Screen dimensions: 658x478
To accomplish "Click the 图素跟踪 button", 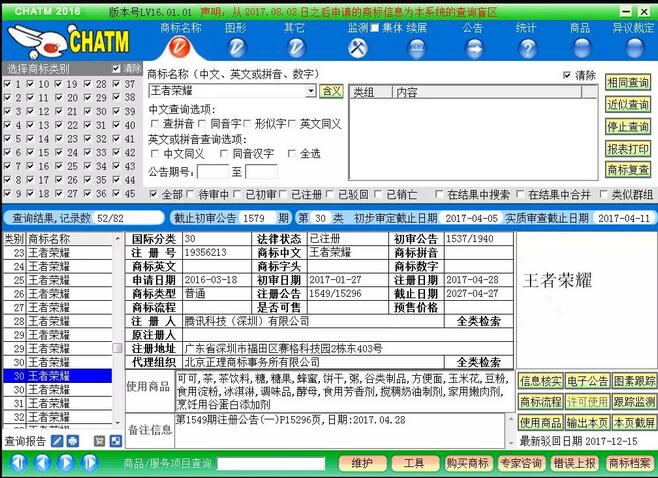I will pyautogui.click(x=634, y=381).
